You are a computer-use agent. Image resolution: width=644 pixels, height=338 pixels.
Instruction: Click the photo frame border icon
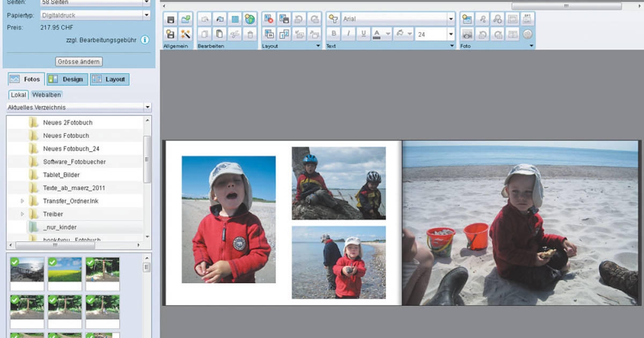point(513,19)
